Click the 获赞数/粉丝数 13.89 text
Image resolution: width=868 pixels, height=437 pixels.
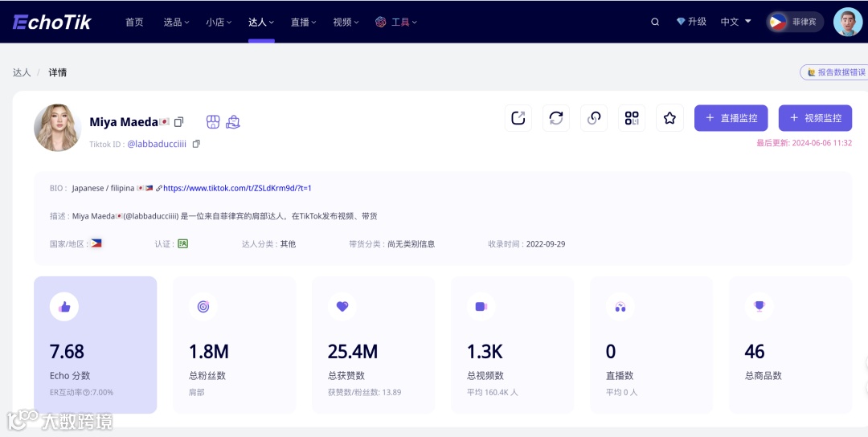[x=364, y=392]
